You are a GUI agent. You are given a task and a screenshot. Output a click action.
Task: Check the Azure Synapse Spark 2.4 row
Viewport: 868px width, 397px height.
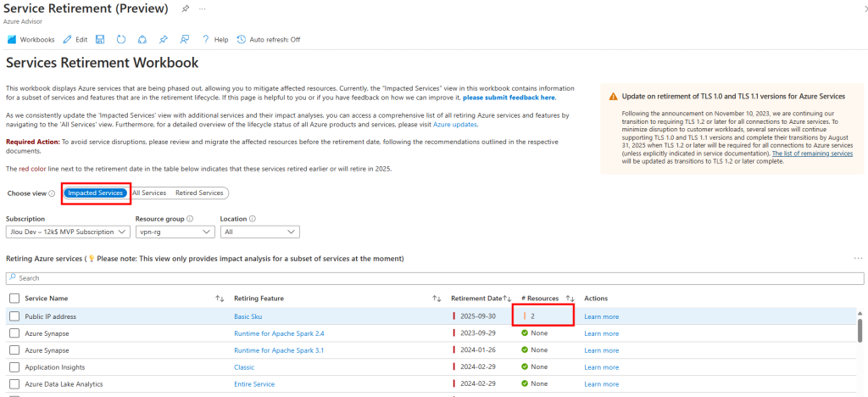pyautogui.click(x=14, y=333)
